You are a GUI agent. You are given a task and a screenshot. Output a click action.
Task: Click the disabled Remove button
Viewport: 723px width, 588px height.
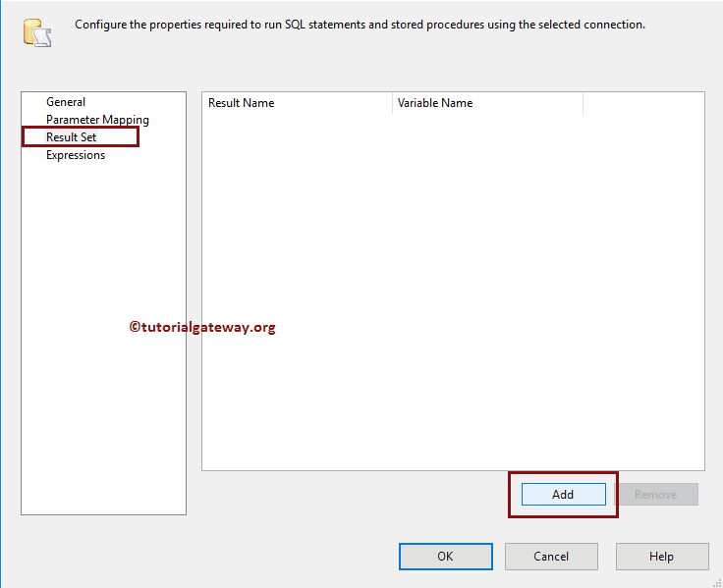tap(656, 495)
